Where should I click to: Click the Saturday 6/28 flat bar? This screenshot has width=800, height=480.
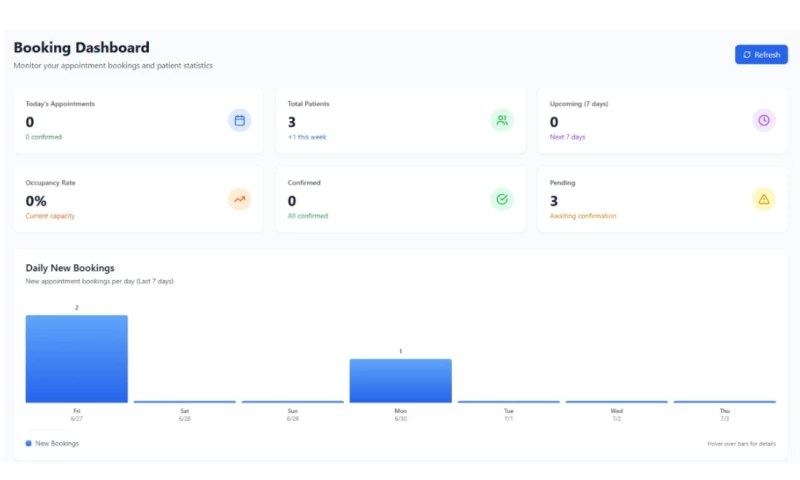point(185,401)
